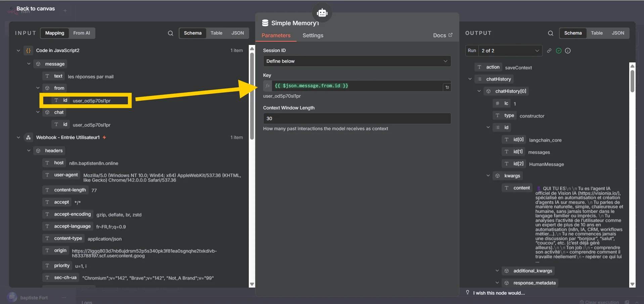Click the INPUT panel vertical scrollbar
644x304 pixels.
click(252, 96)
